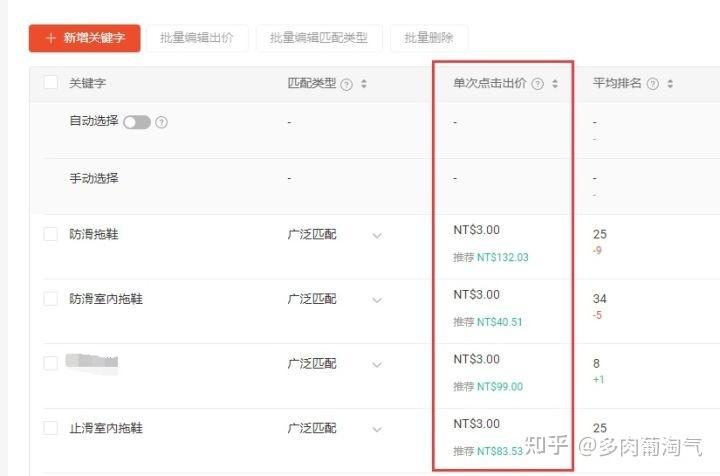This screenshot has height=476, width=720.
Task: Click recommended bid NT$40.51
Action: tap(500, 322)
